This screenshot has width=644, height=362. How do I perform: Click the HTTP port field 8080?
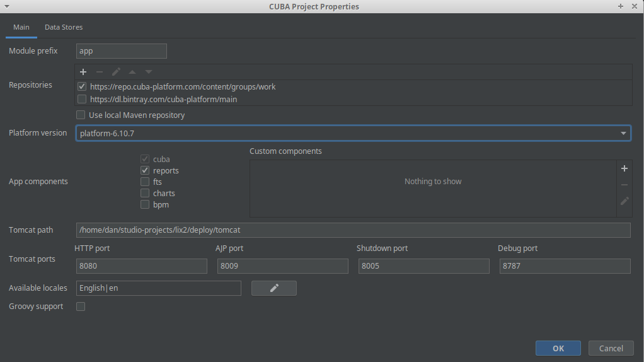[142, 266]
